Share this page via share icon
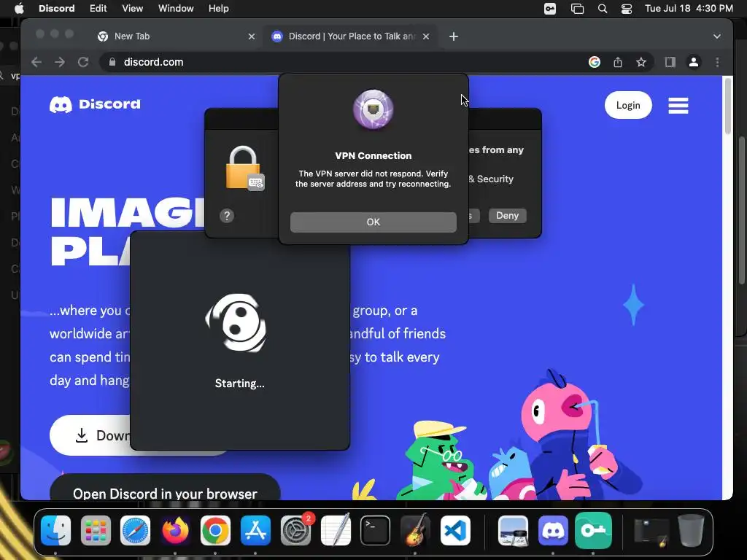747x560 pixels. pyautogui.click(x=618, y=62)
